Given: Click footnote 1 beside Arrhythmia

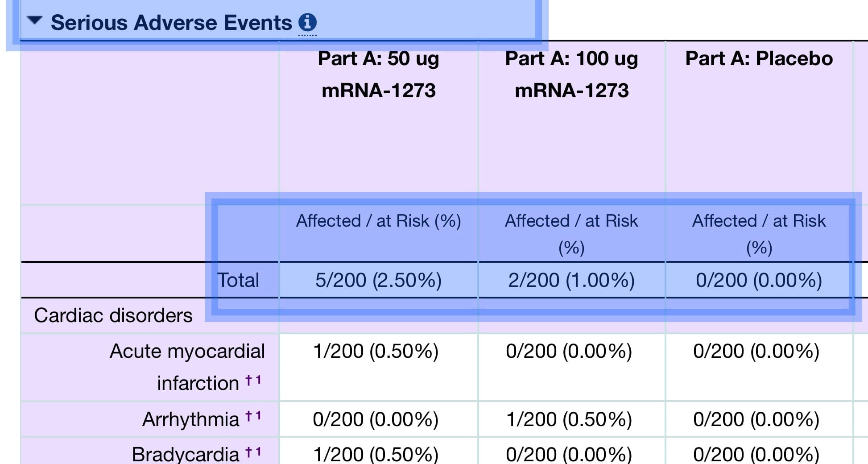Looking at the screenshot, I should coord(258,416).
